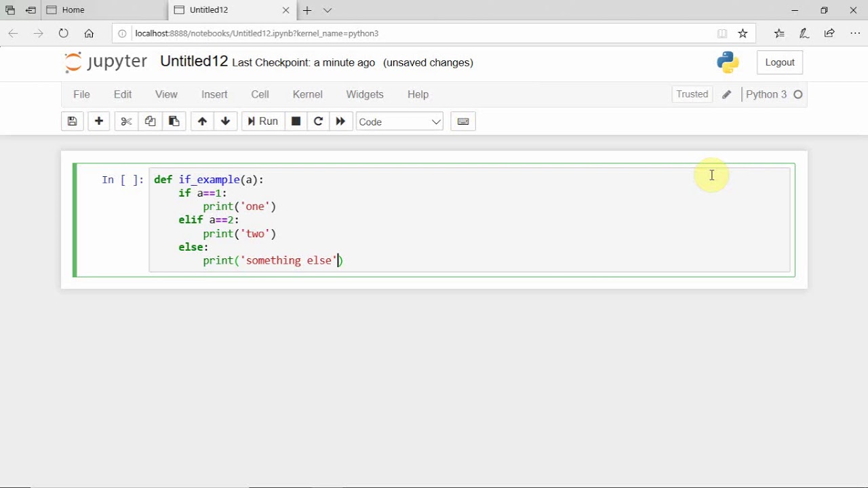
Task: Restart the kernel with the circular arrow
Action: (x=318, y=121)
